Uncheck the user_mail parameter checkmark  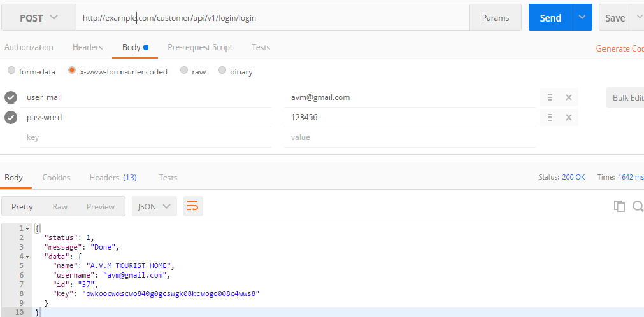point(11,98)
